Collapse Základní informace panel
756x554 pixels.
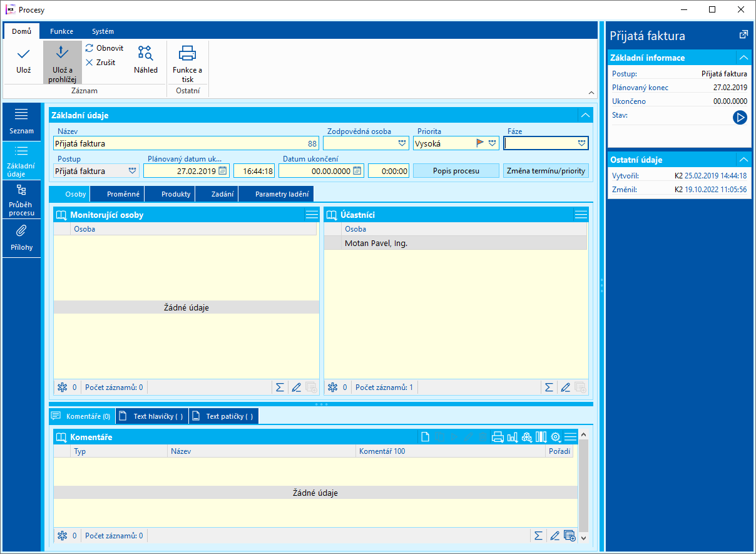[x=743, y=58]
